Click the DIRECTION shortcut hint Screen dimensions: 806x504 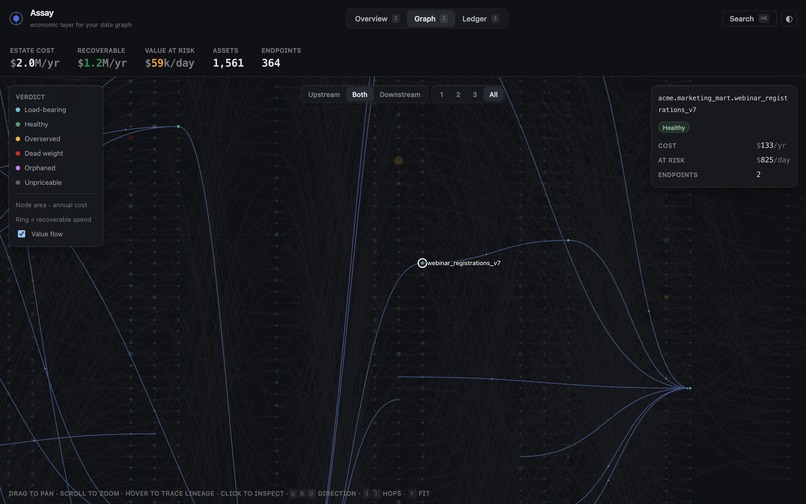click(x=337, y=494)
